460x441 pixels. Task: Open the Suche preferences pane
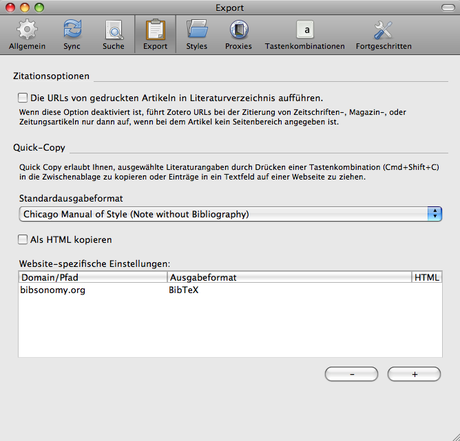click(113, 35)
